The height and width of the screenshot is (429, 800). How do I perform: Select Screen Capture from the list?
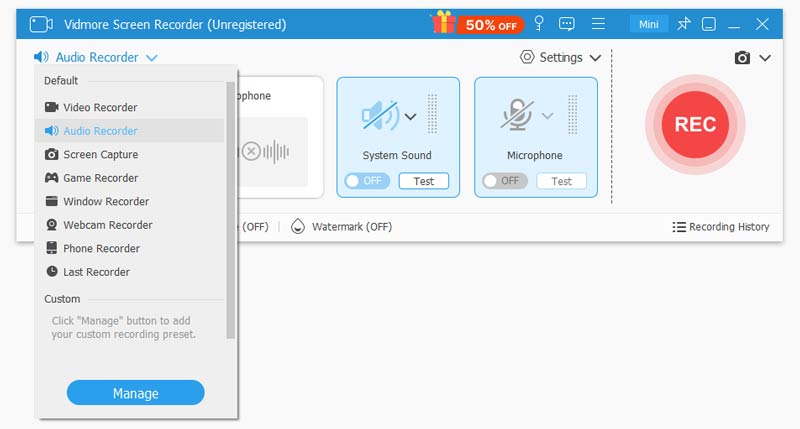130,154
